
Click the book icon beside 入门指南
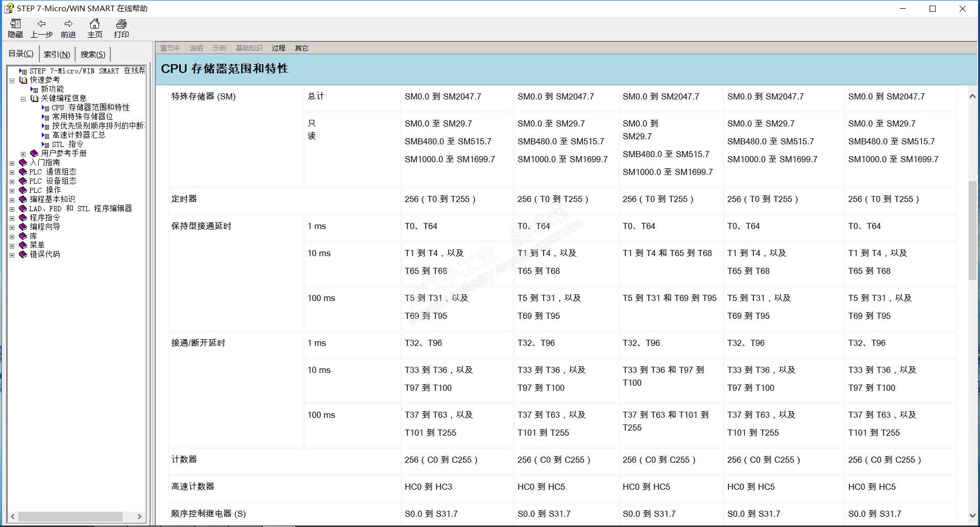click(x=23, y=162)
